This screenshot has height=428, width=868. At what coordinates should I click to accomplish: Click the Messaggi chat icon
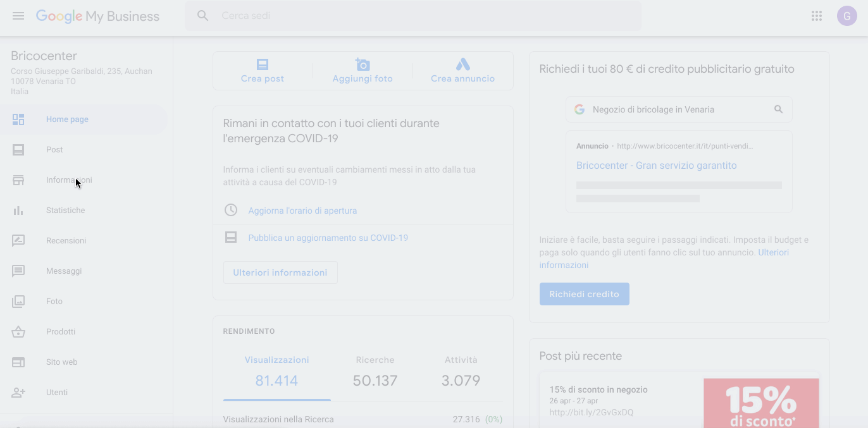point(18,271)
